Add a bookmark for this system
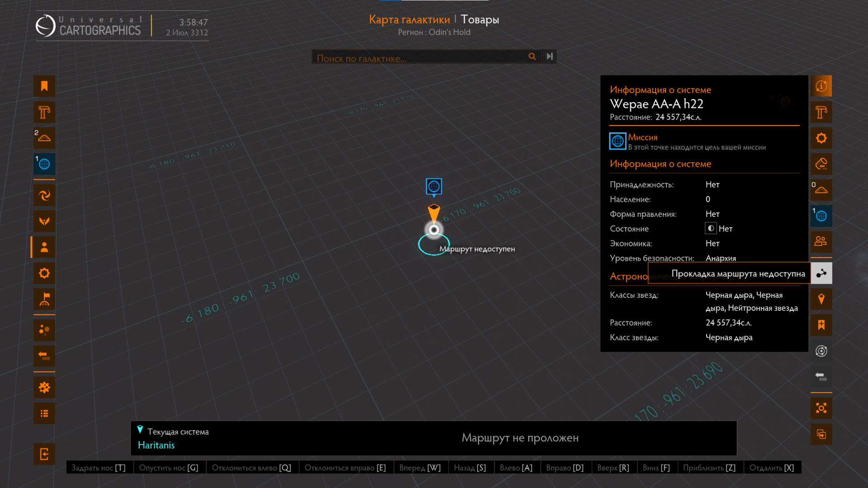868x488 pixels. click(x=821, y=325)
